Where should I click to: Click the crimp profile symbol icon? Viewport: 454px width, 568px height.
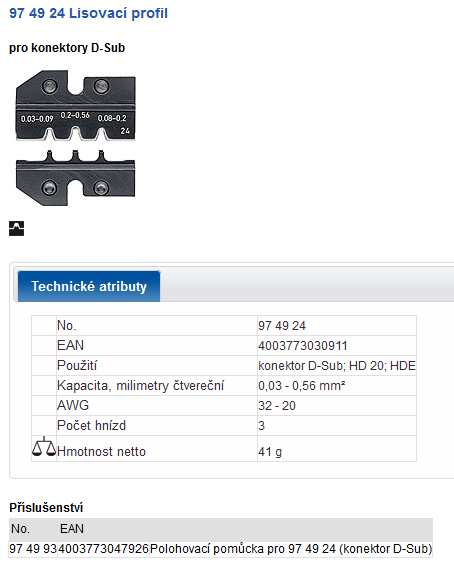tap(17, 229)
